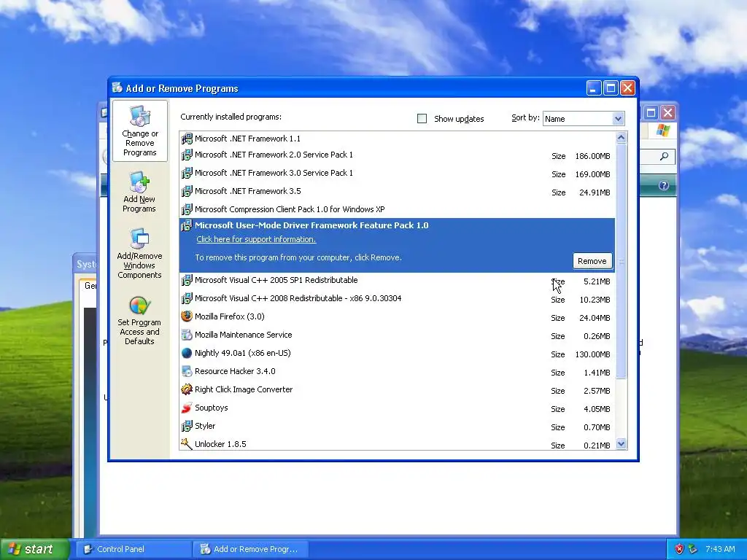The width and height of the screenshot is (747, 560).
Task: Click the Styler program icon
Action: [187, 426]
